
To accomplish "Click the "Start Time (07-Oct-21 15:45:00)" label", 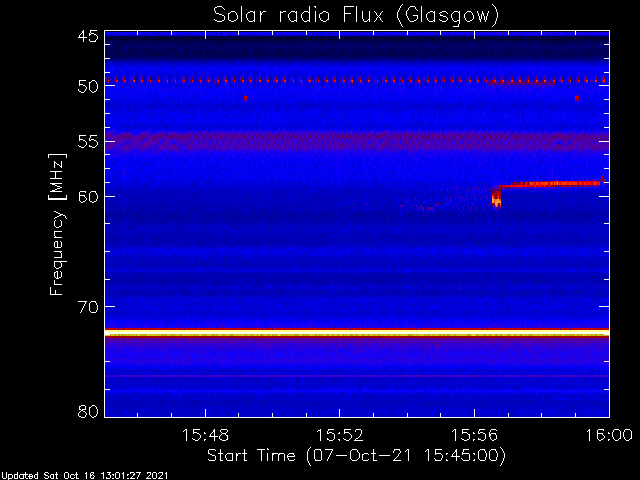I will [356, 456].
